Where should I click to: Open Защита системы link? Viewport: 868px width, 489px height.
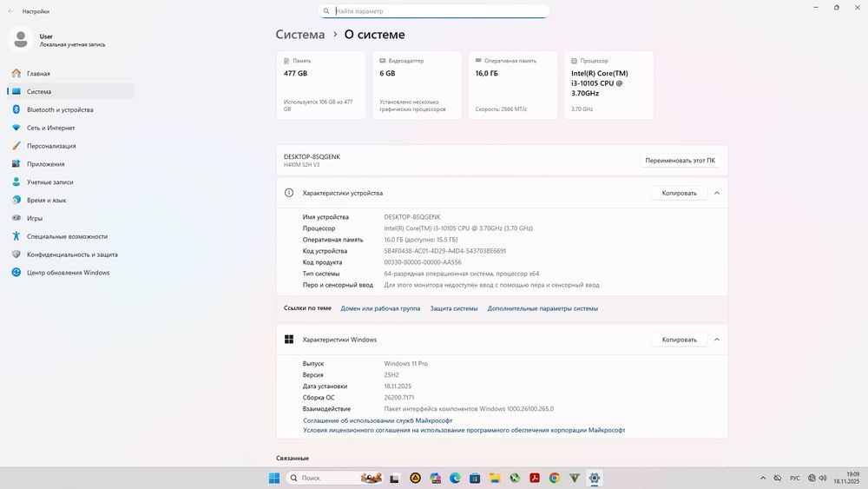click(454, 308)
